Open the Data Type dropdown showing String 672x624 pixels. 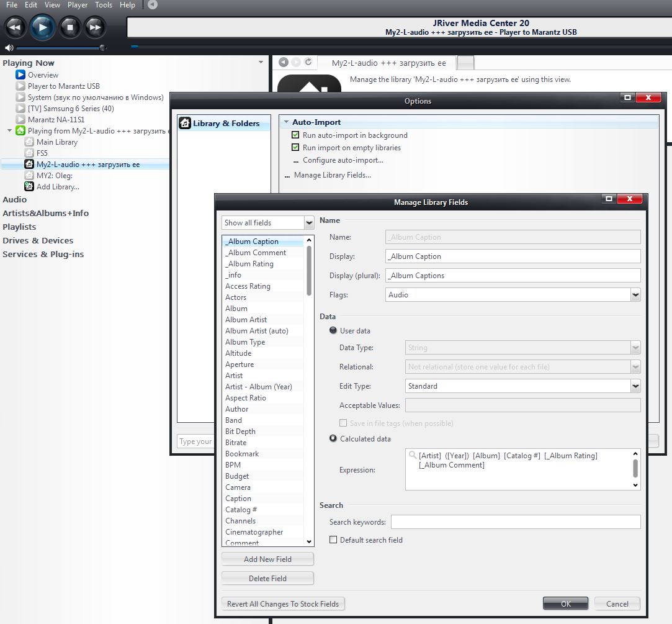tap(635, 347)
